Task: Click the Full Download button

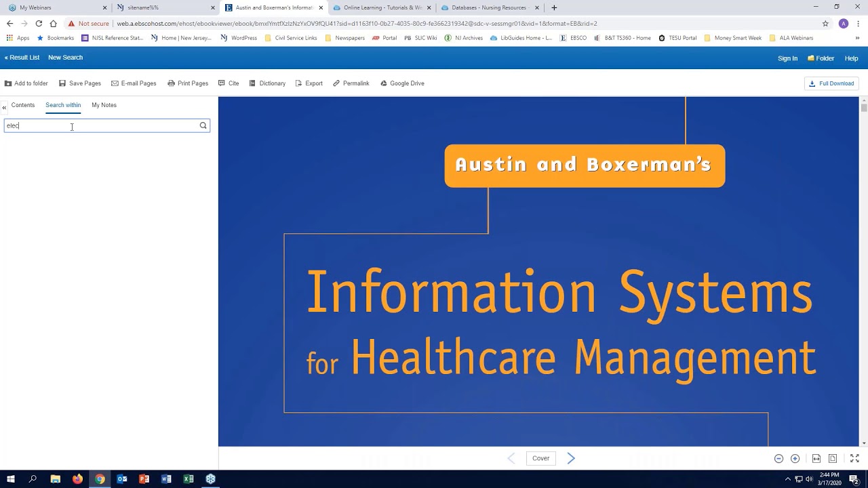Action: click(831, 83)
